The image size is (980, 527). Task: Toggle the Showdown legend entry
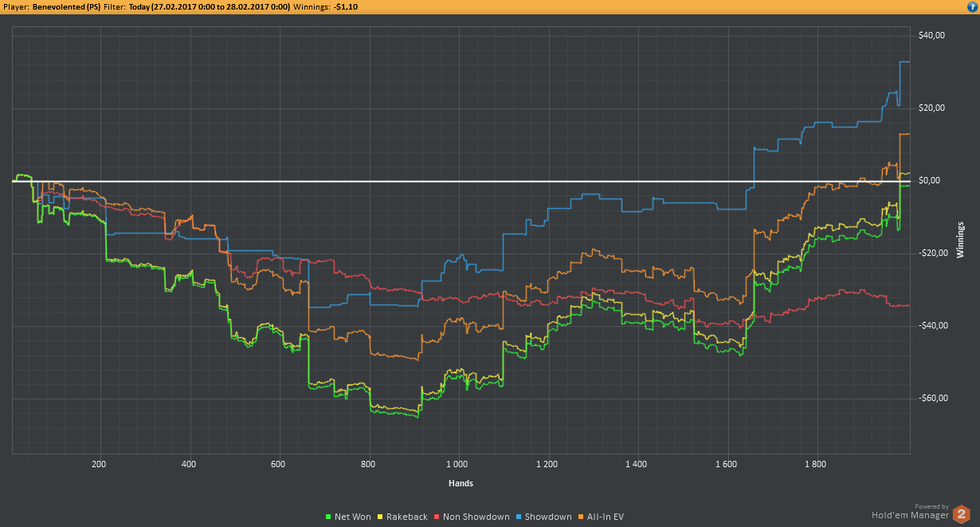545,517
